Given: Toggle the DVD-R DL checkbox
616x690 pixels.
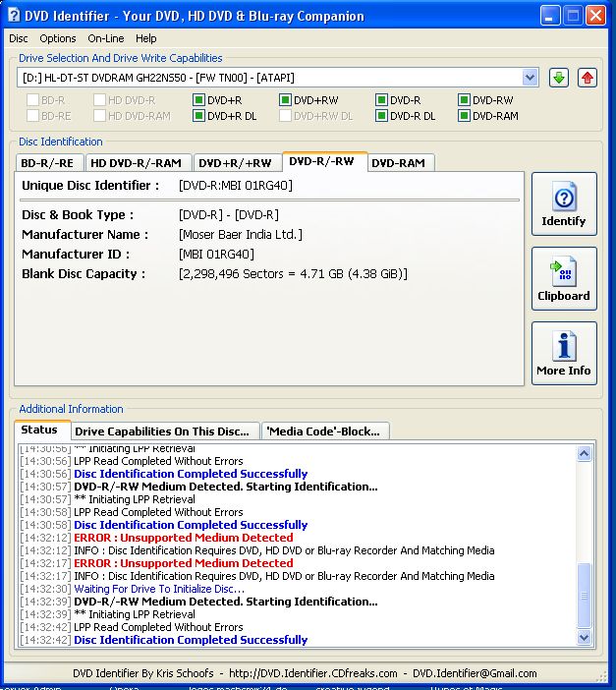Looking at the screenshot, I should pyautogui.click(x=381, y=116).
